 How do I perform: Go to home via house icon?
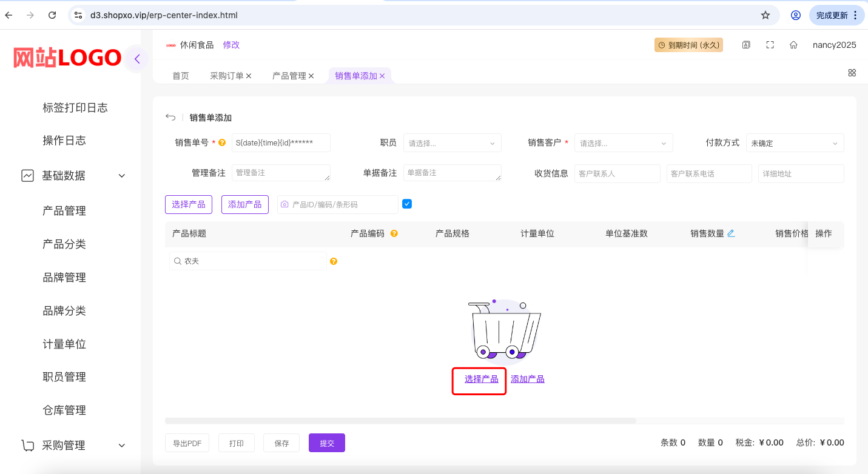(x=793, y=45)
